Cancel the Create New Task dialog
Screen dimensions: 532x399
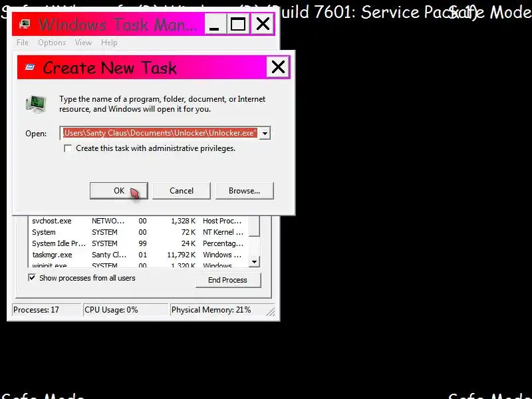[182, 191]
